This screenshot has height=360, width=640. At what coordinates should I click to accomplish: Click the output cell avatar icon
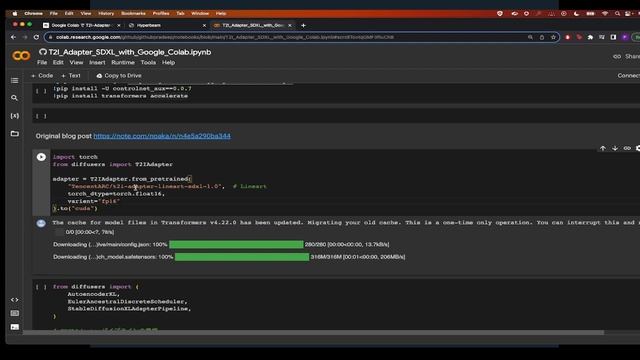41,223
